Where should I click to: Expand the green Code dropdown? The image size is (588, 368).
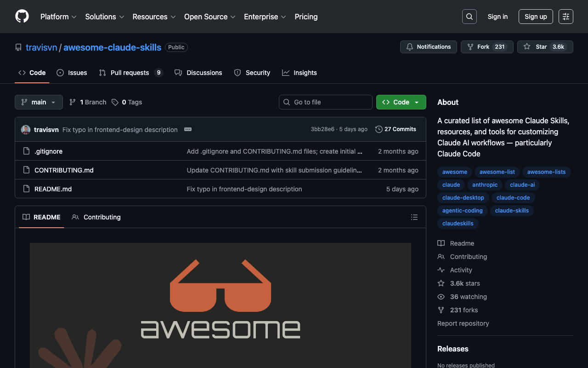click(401, 102)
